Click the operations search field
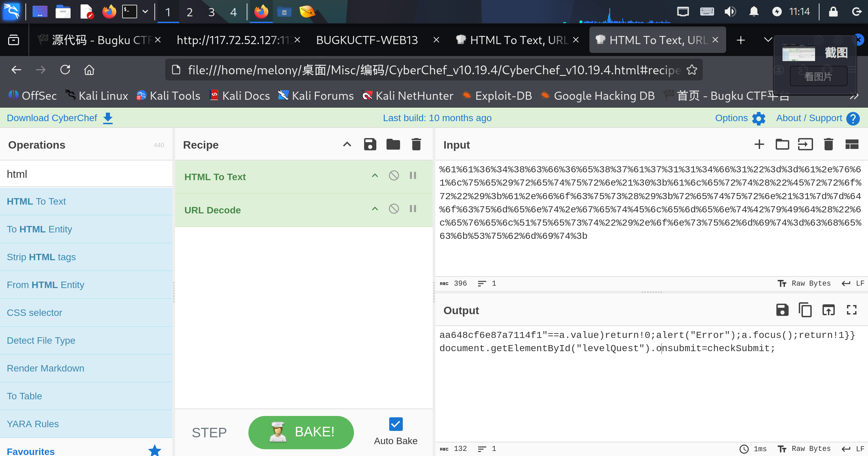The height and width of the screenshot is (456, 868). [x=86, y=174]
